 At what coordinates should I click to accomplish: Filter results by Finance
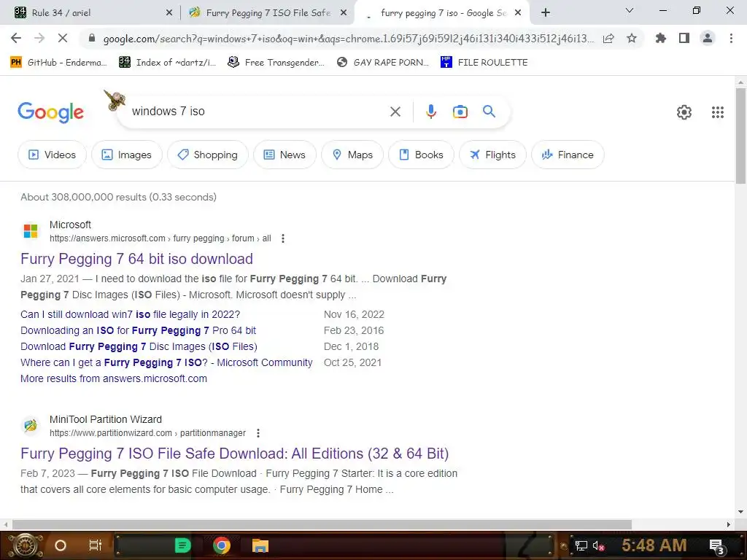568,155
